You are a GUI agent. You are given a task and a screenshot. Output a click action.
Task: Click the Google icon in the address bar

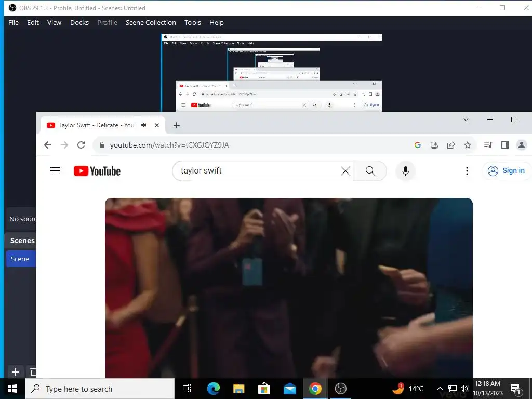[418, 145]
